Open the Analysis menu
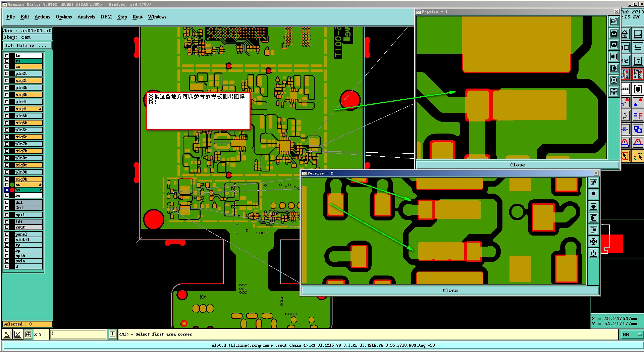This screenshot has width=644, height=352. 86,17
